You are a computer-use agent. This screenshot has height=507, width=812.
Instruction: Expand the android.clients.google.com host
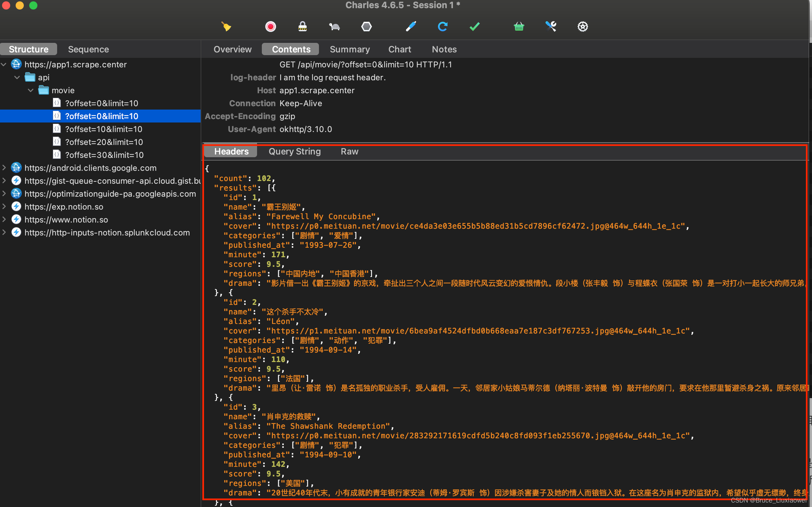(4, 168)
